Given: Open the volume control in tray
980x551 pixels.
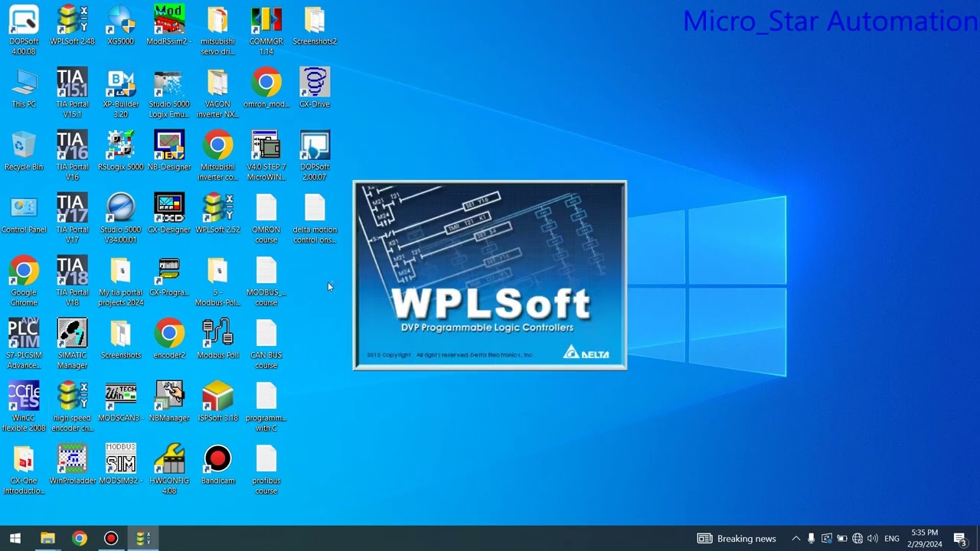Looking at the screenshot, I should (x=872, y=539).
